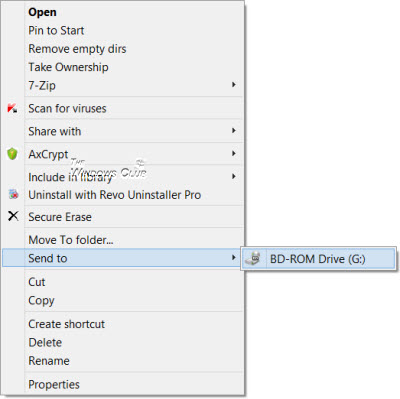Expand the 7-Zip submenu arrow
The width and height of the screenshot is (400, 399).
[x=234, y=85]
